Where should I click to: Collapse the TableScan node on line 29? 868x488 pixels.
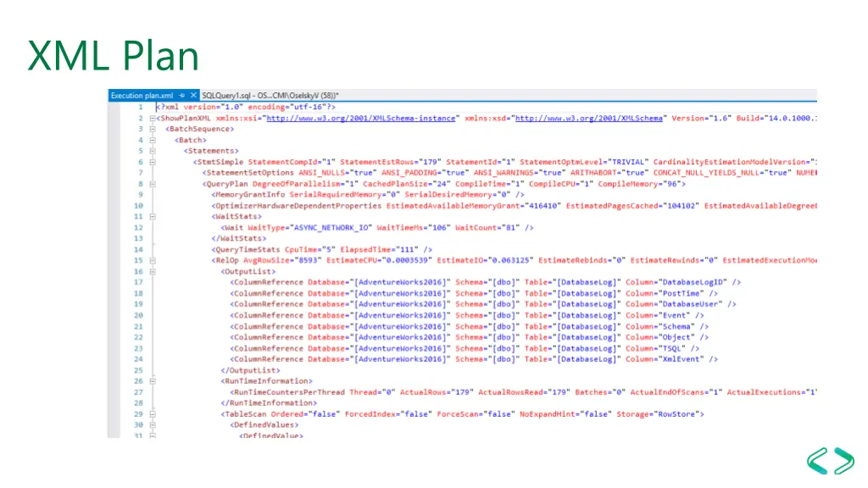click(152, 414)
